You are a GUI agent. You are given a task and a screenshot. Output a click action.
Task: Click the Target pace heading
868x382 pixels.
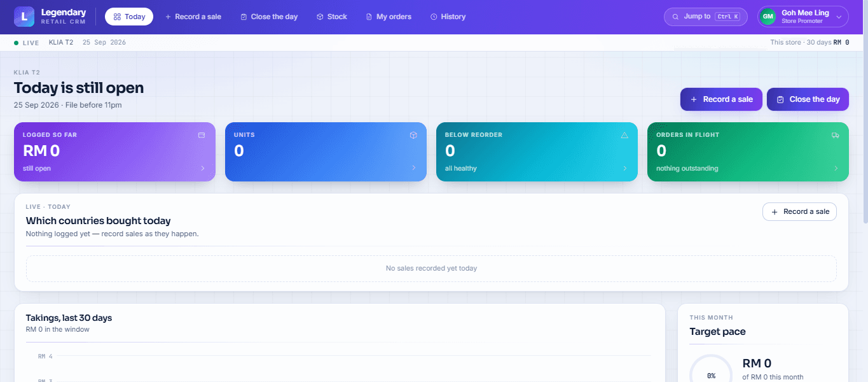coord(717,332)
